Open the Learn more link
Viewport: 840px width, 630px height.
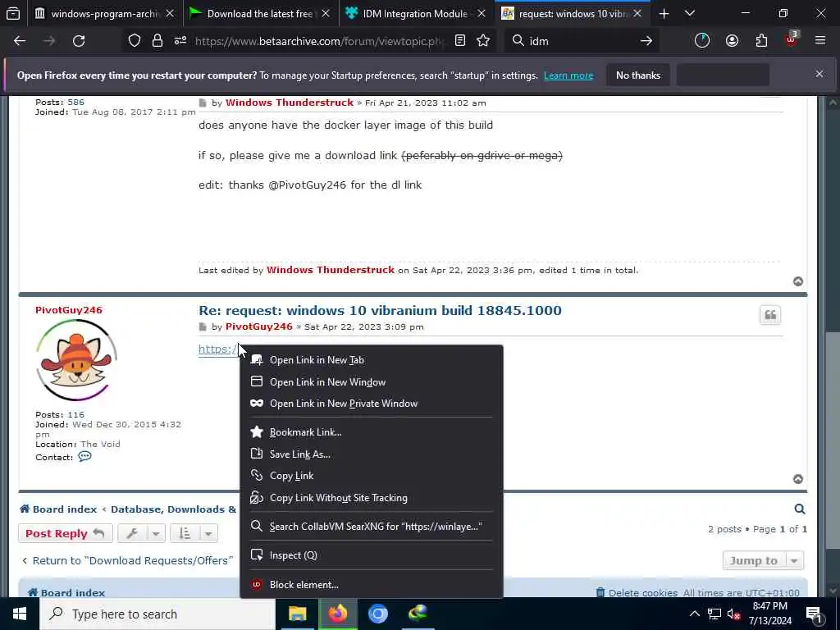point(568,75)
